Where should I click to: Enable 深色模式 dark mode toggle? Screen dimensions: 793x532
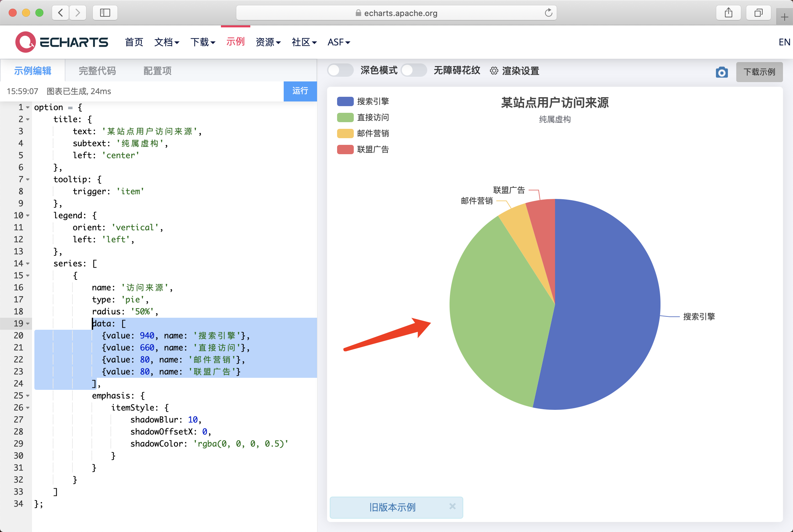tap(340, 70)
